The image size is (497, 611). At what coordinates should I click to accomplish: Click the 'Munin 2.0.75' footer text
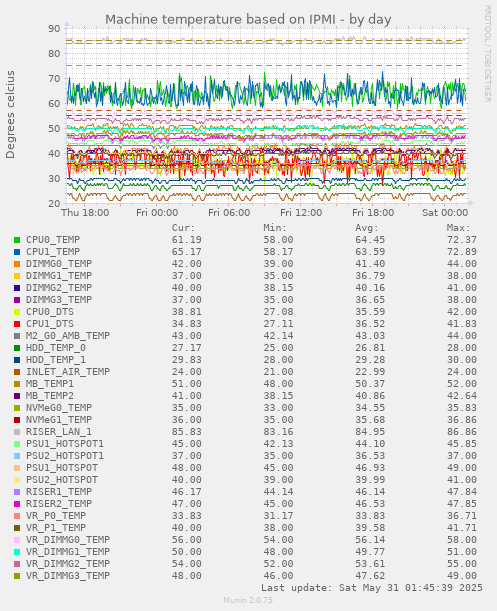tap(248, 600)
